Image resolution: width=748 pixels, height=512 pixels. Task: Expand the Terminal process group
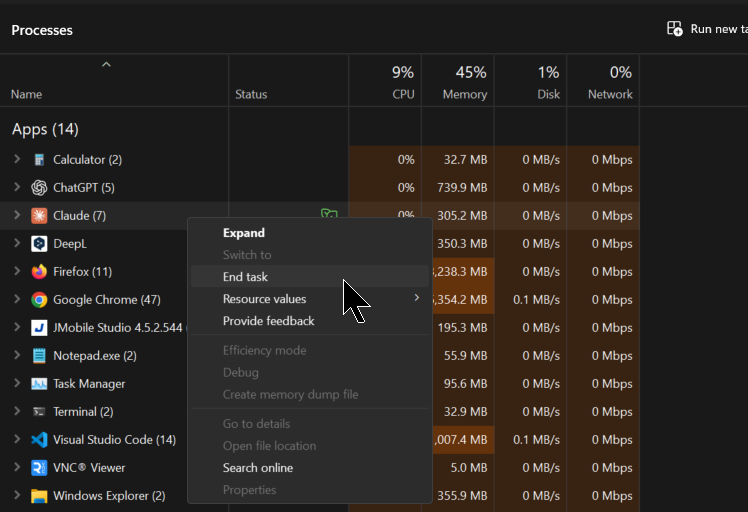(x=16, y=412)
